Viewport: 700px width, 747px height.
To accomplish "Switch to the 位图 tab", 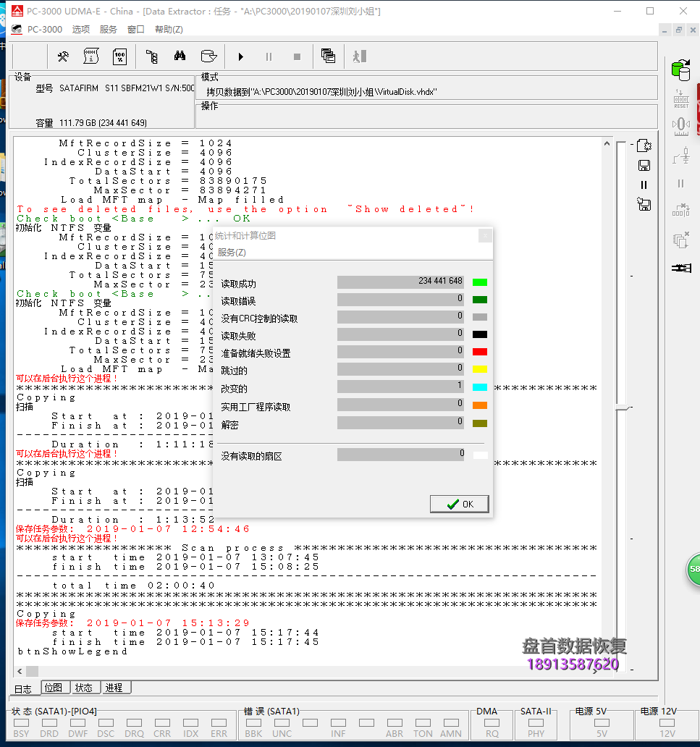I will tap(54, 688).
